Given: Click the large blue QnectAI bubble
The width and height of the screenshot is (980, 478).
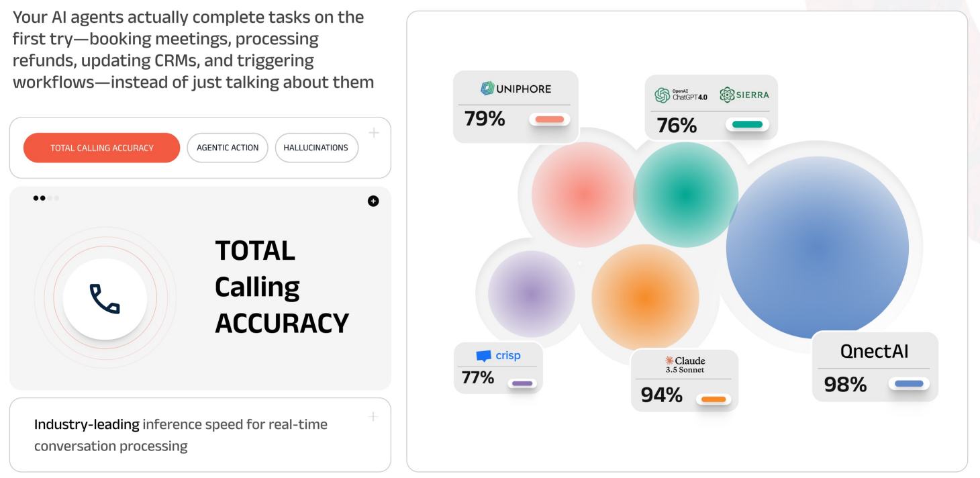Looking at the screenshot, I should coord(817,247).
